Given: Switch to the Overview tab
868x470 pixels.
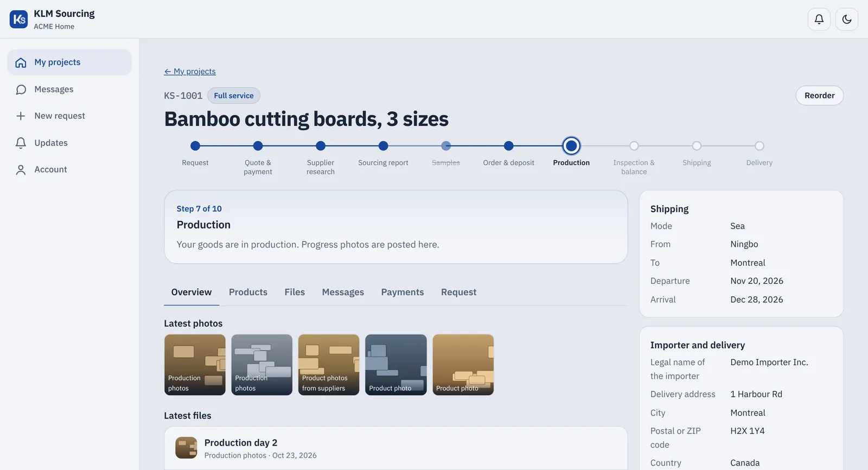Looking at the screenshot, I should click(192, 292).
